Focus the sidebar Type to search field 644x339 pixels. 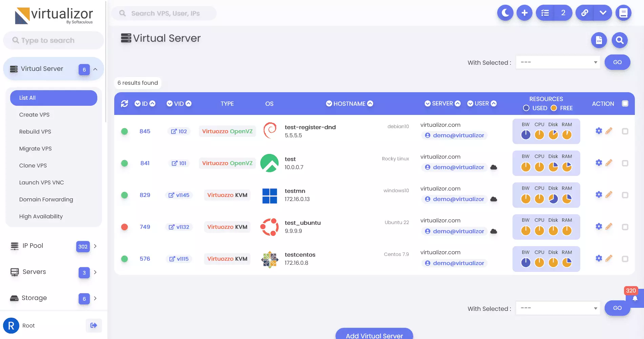click(54, 40)
